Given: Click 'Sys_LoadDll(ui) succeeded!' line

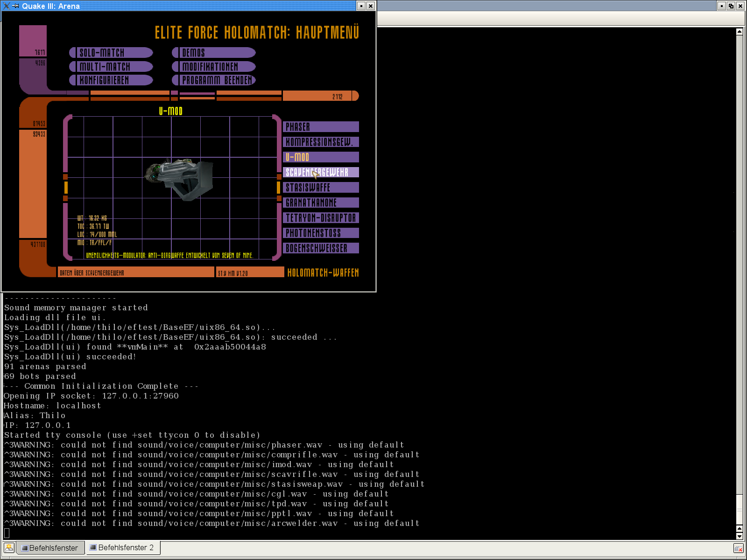Looking at the screenshot, I should (x=70, y=357).
